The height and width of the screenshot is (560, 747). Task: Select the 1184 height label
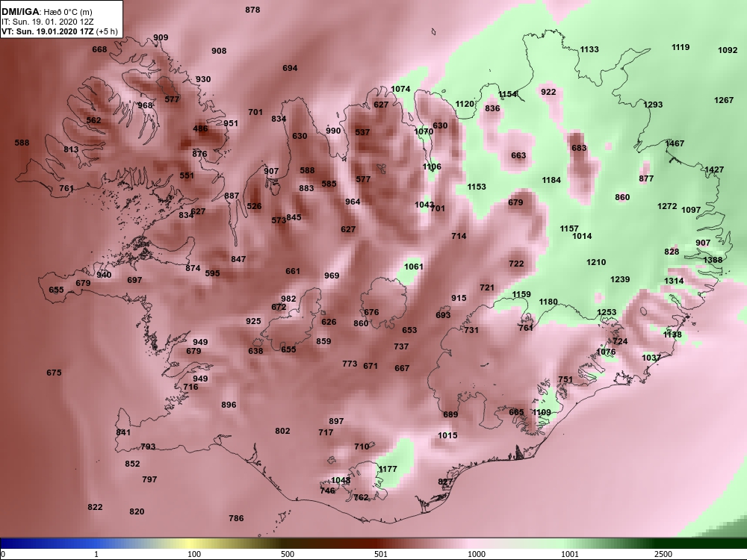(551, 180)
